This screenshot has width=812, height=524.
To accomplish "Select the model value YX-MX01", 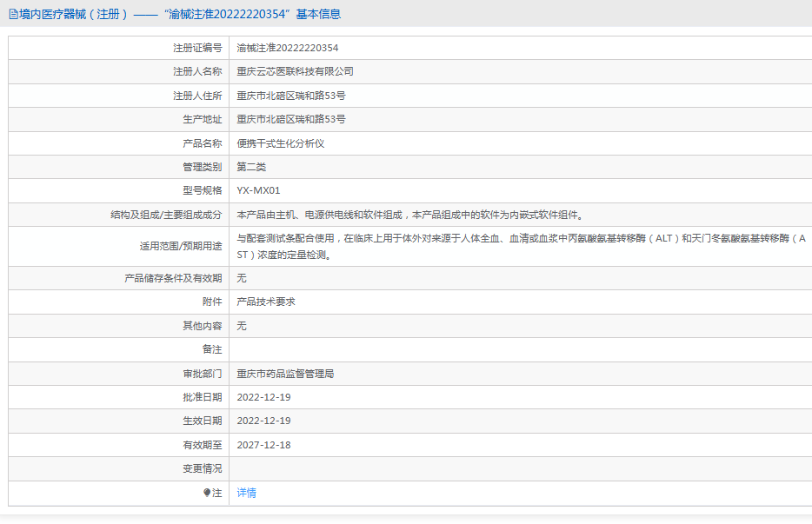I will click(258, 190).
